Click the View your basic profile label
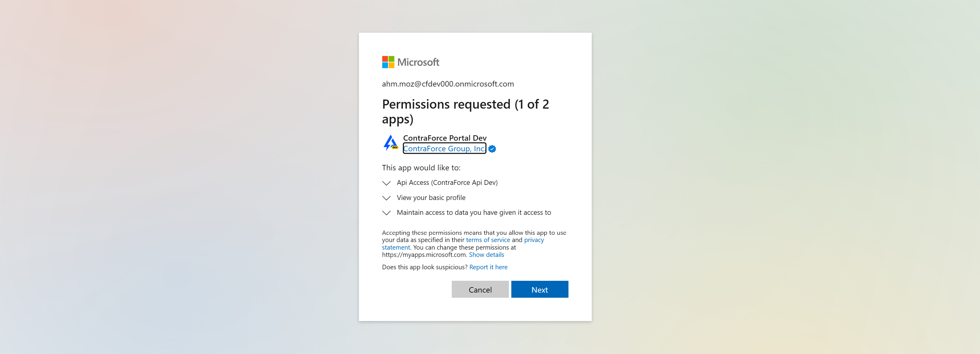The height and width of the screenshot is (354, 980). [431, 198]
